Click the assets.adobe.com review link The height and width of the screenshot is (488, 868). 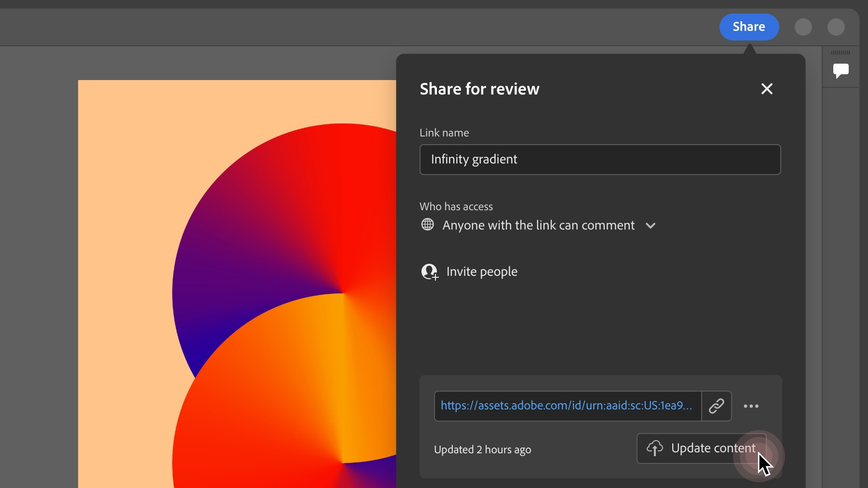coord(567,406)
